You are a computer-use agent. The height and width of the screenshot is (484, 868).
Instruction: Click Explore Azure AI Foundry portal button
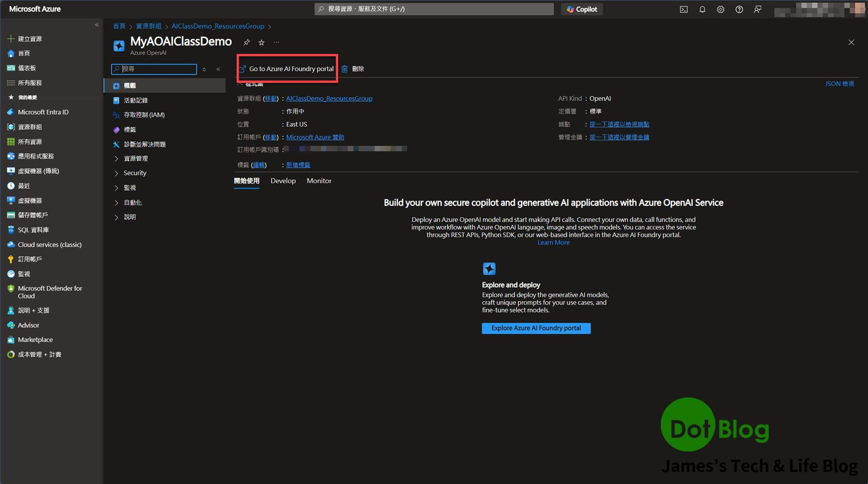pyautogui.click(x=536, y=328)
